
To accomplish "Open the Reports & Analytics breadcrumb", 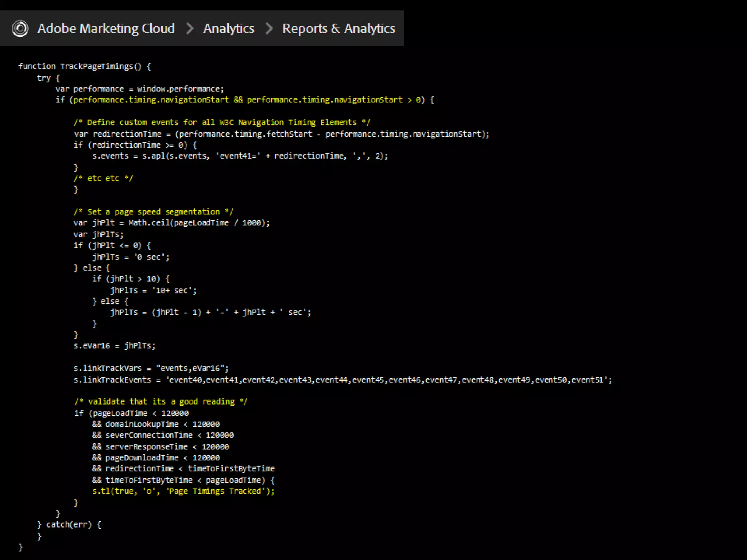I will click(338, 28).
